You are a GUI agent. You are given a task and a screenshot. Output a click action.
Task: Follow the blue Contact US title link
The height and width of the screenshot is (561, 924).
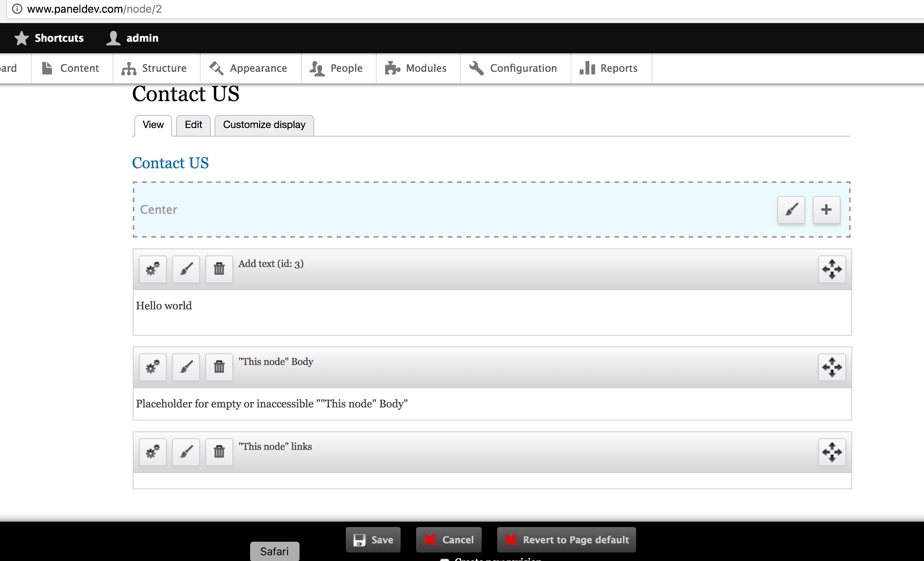tap(171, 163)
